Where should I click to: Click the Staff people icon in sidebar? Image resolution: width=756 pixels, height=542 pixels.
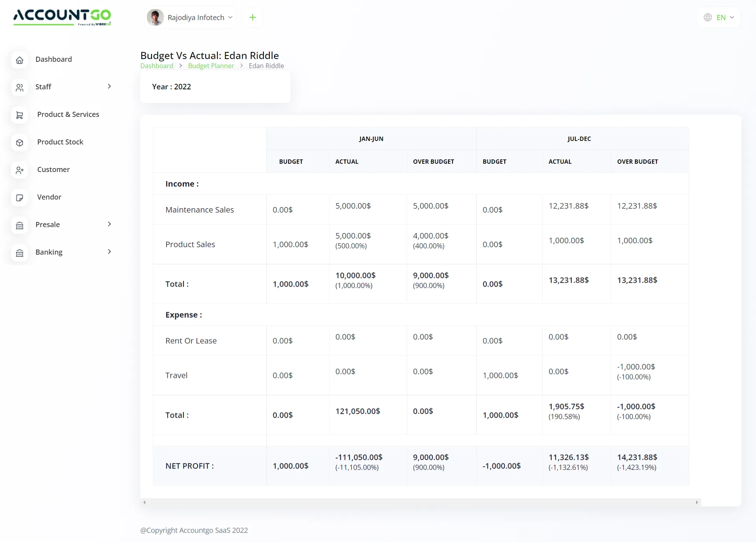click(x=20, y=87)
